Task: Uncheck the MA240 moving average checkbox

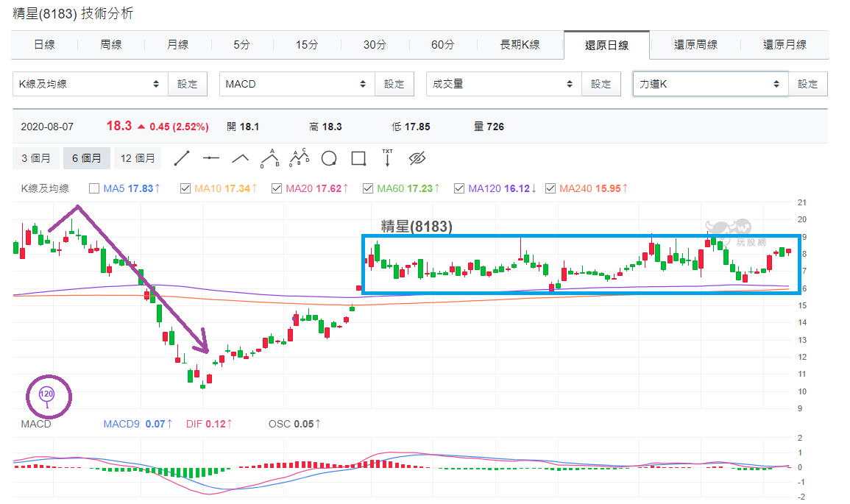Action: [x=550, y=188]
